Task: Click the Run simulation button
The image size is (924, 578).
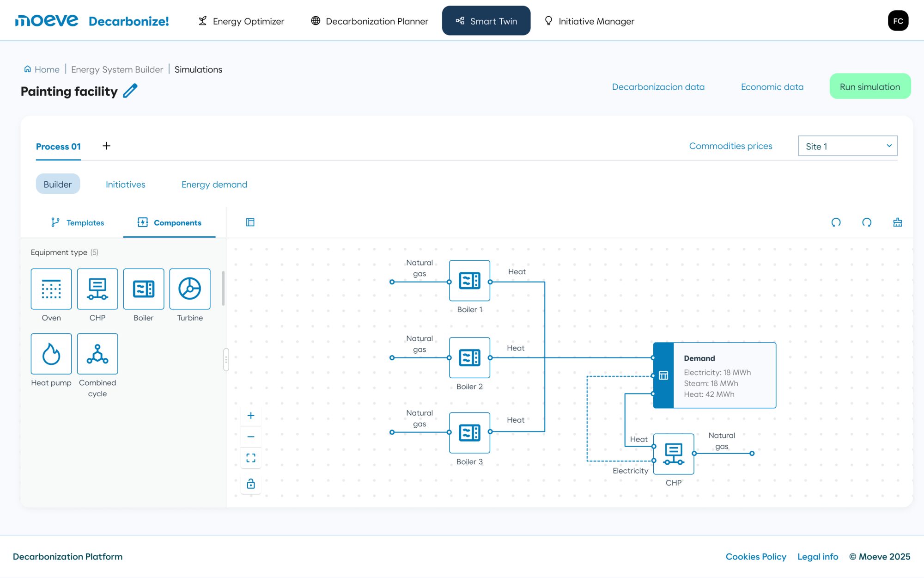Action: click(870, 86)
